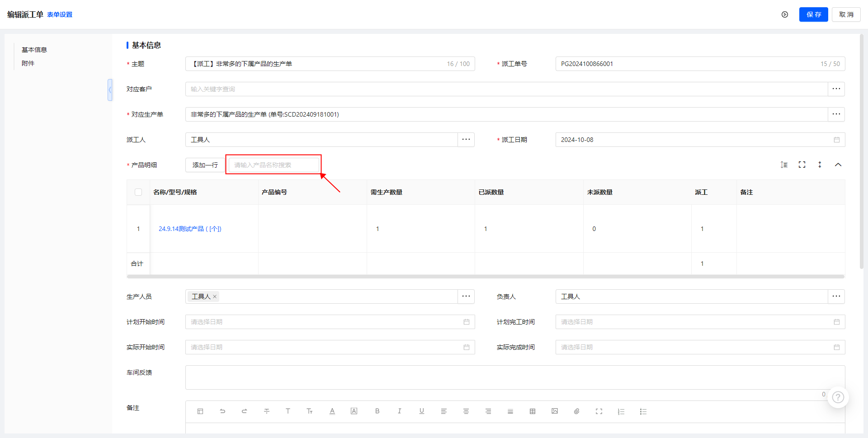This screenshot has width=868, height=438.
Task: Click the 保存 button
Action: coord(813,14)
